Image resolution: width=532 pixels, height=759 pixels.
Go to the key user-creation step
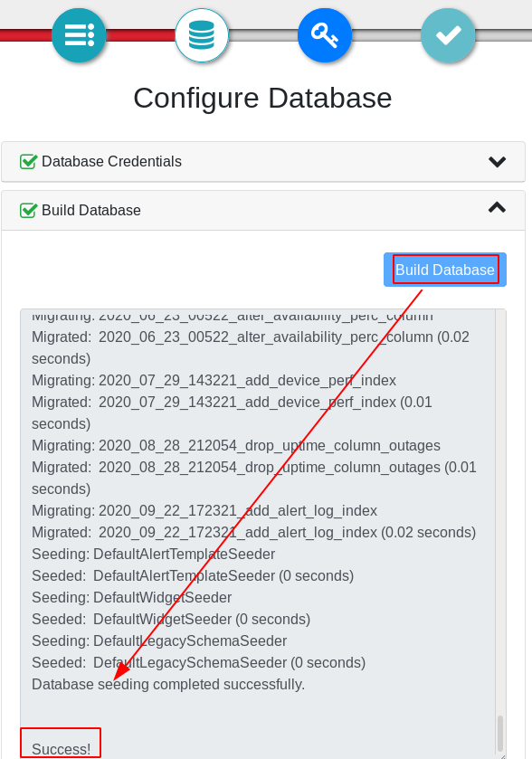coord(325,35)
